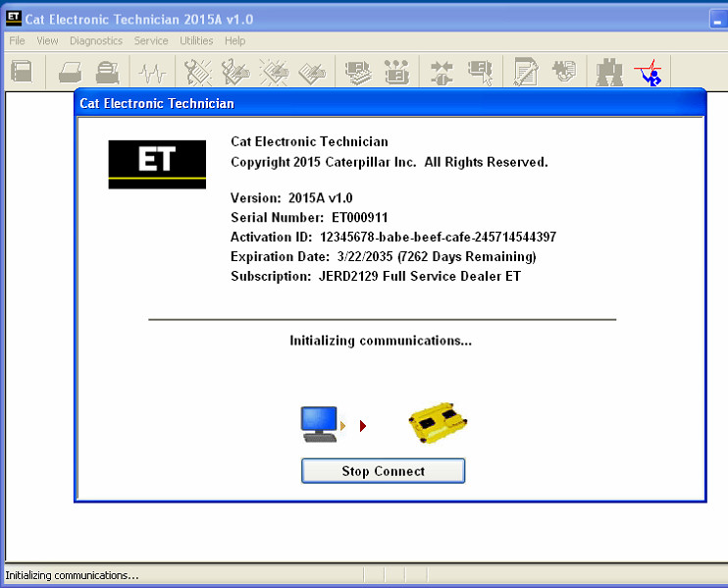Click the notepad with pencil toolbar icon
Image resolution: width=728 pixels, height=588 pixels.
pos(526,72)
